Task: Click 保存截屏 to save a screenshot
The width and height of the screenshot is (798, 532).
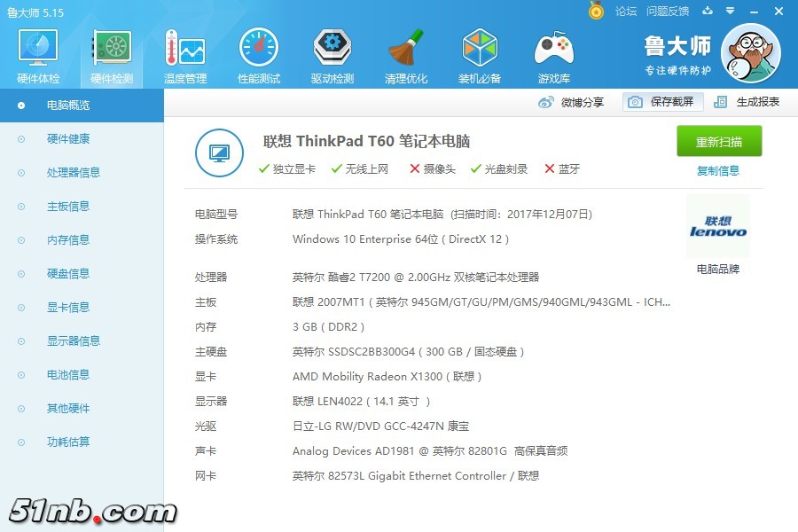Action: 662,102
